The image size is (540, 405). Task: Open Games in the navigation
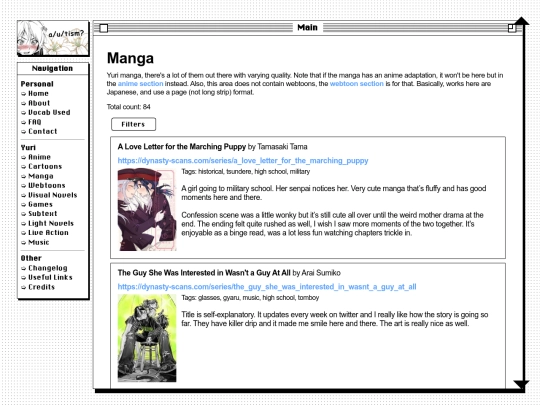tap(40, 205)
